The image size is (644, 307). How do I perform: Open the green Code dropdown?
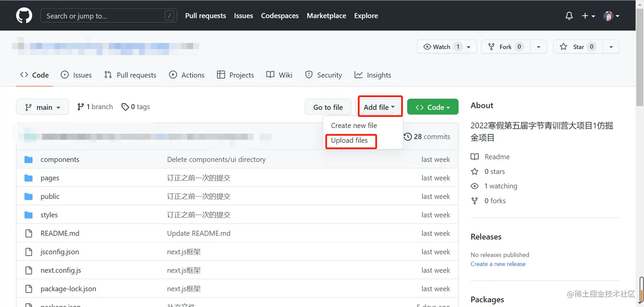coord(433,107)
